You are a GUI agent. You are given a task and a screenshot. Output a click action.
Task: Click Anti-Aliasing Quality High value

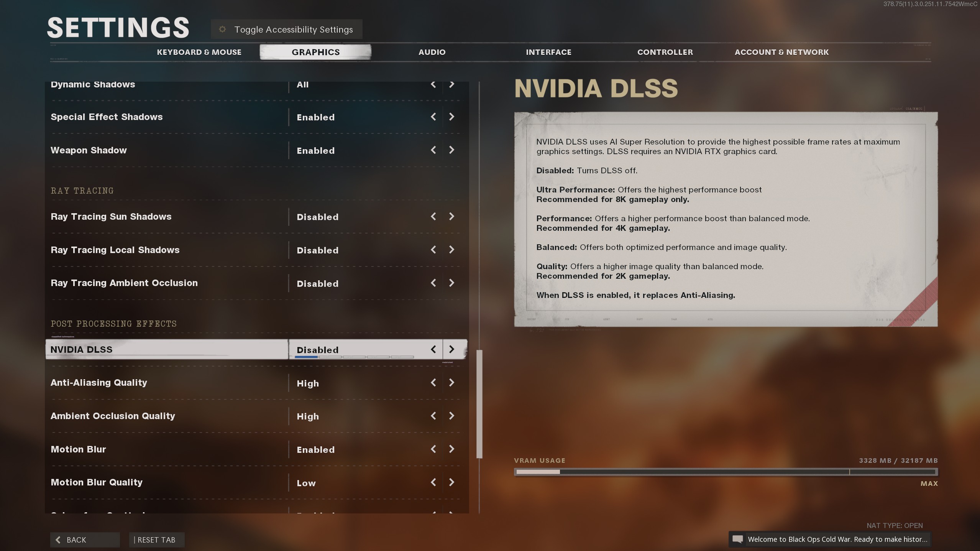point(308,383)
